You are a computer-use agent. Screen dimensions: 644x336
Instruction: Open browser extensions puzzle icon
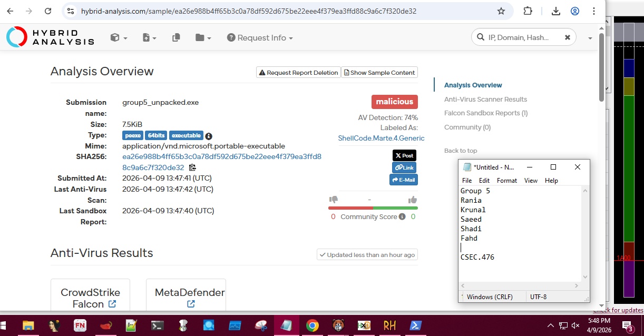[x=528, y=11]
